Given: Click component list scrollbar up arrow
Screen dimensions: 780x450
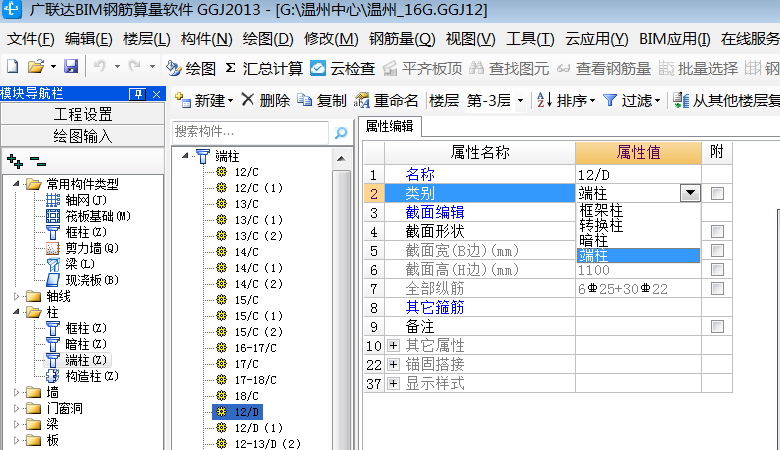Looking at the screenshot, I should coord(341,159).
